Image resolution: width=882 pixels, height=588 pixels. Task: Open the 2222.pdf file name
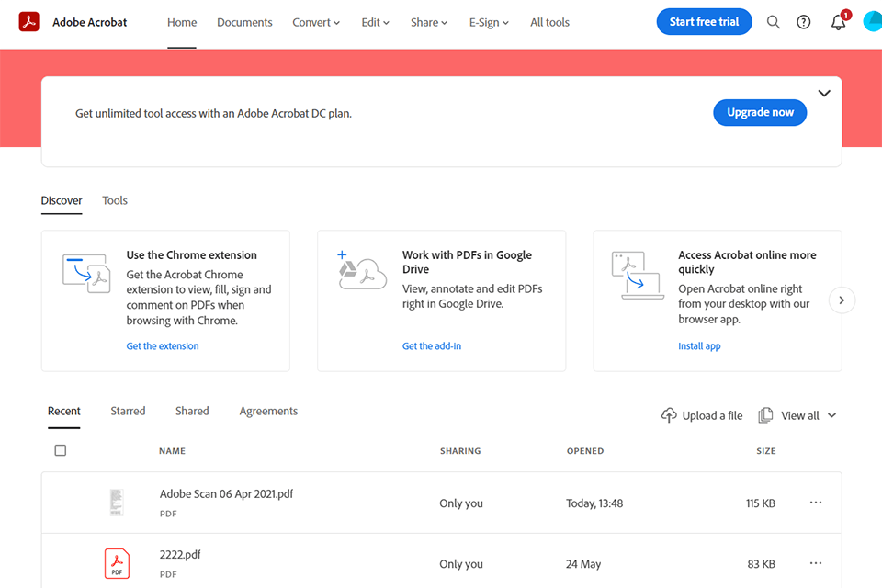pyautogui.click(x=180, y=554)
